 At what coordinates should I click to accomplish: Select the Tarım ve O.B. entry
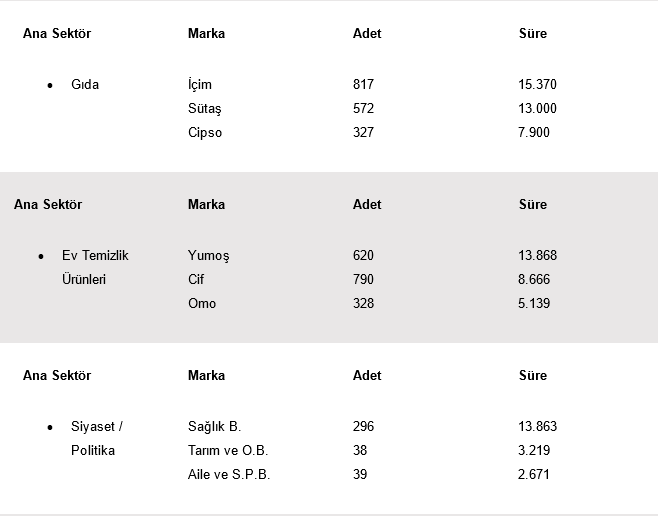(x=228, y=451)
